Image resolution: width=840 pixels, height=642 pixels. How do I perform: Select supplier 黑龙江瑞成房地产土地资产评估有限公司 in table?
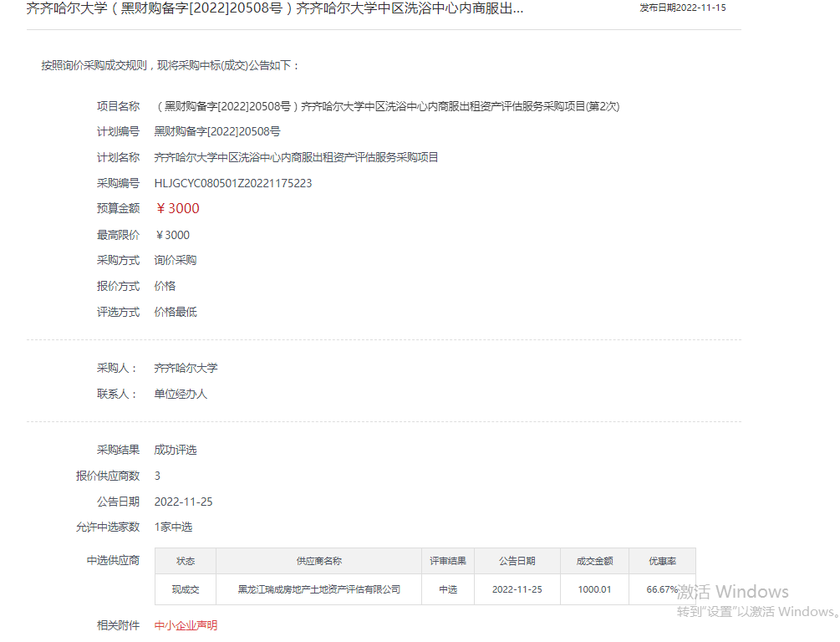pyautogui.click(x=320, y=589)
